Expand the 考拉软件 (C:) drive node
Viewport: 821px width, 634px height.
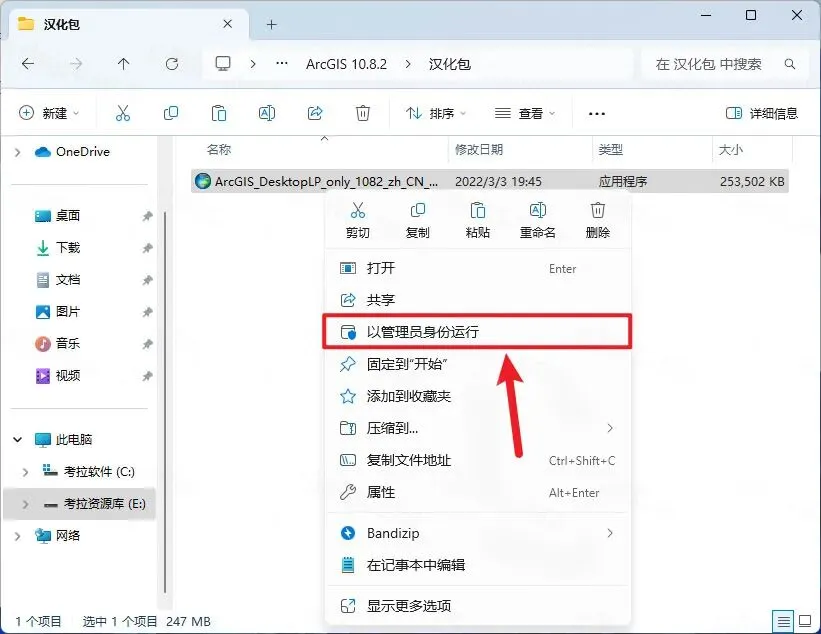(25, 472)
